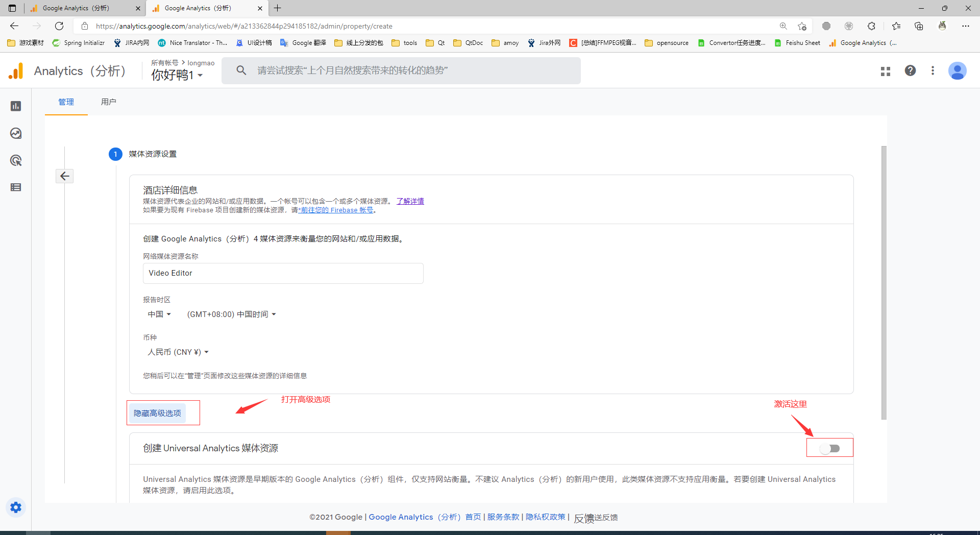
Task: Select the 用户 tab
Action: [109, 102]
